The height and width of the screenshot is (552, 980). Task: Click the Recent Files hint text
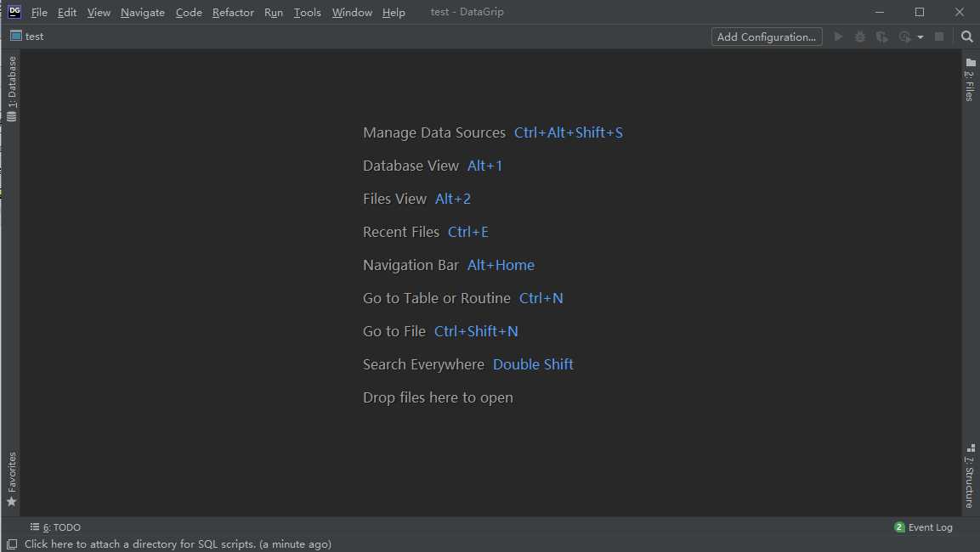tap(400, 233)
